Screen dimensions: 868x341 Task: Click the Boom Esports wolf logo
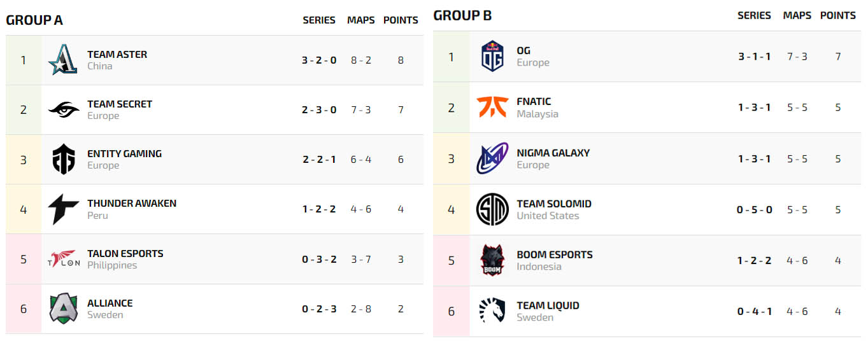click(x=492, y=260)
